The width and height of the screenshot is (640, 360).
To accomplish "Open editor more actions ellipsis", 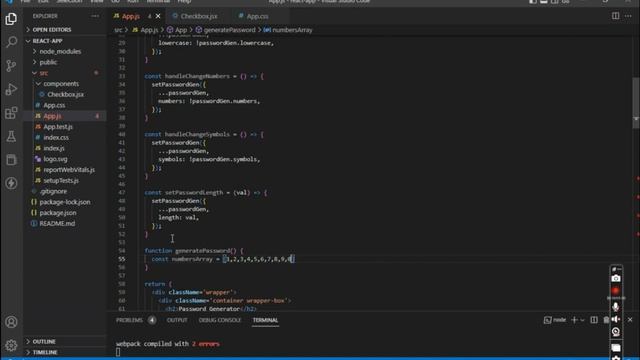I will pos(628,16).
